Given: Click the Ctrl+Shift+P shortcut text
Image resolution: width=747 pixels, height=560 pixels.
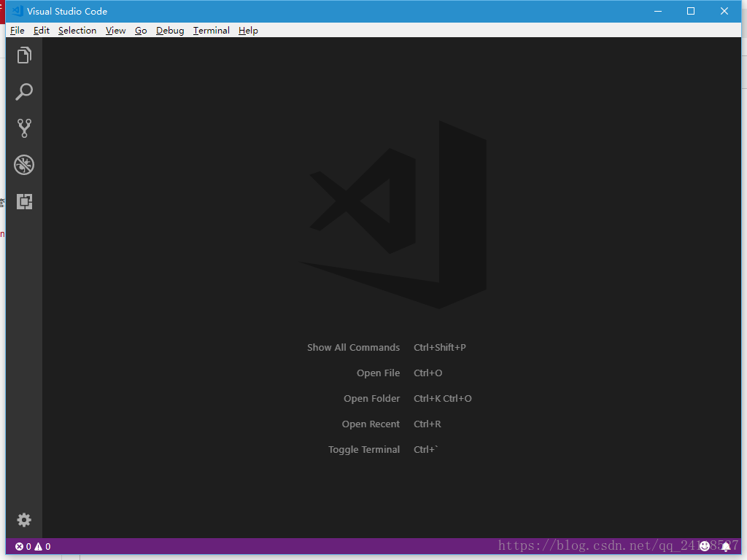Looking at the screenshot, I should click(440, 348).
